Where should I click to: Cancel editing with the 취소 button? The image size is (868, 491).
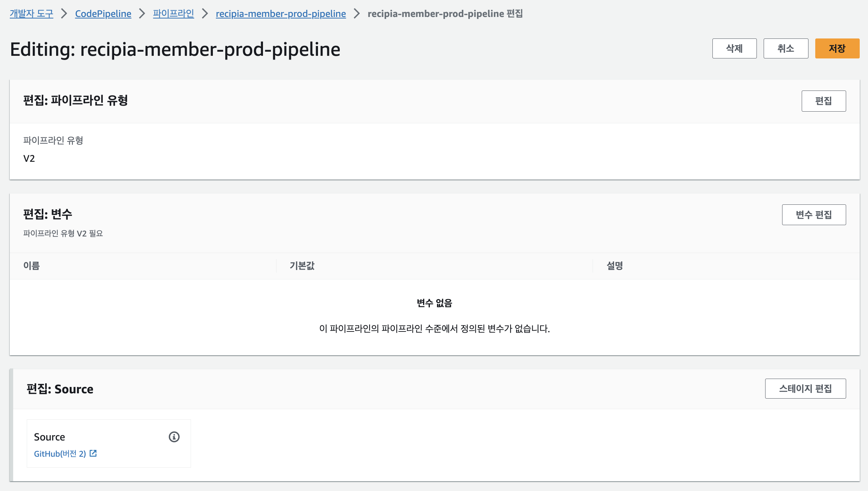tap(785, 48)
